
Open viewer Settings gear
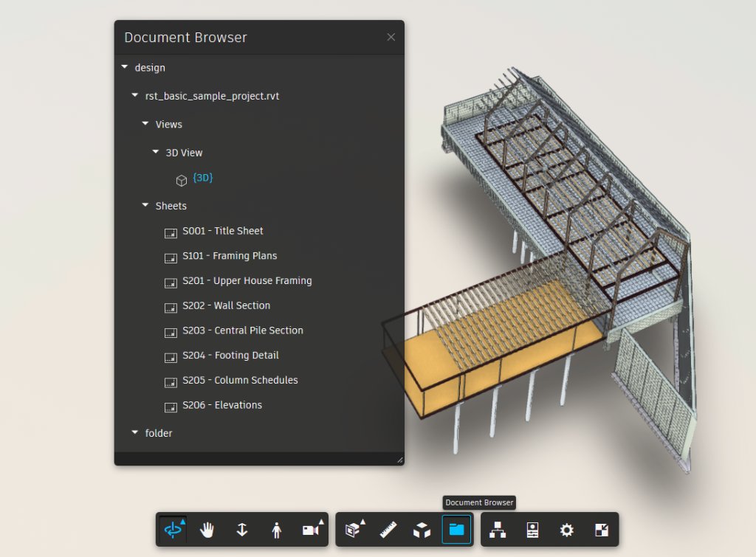(566, 530)
